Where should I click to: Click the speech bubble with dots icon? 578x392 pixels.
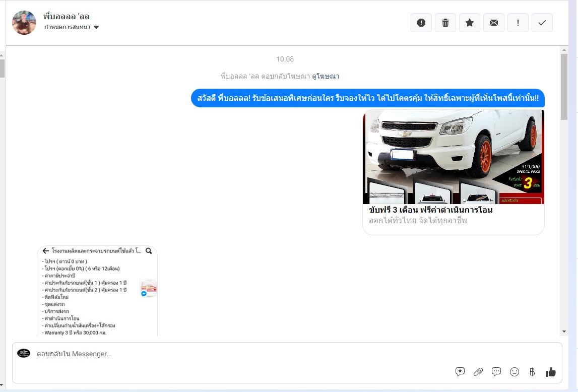[x=496, y=372]
